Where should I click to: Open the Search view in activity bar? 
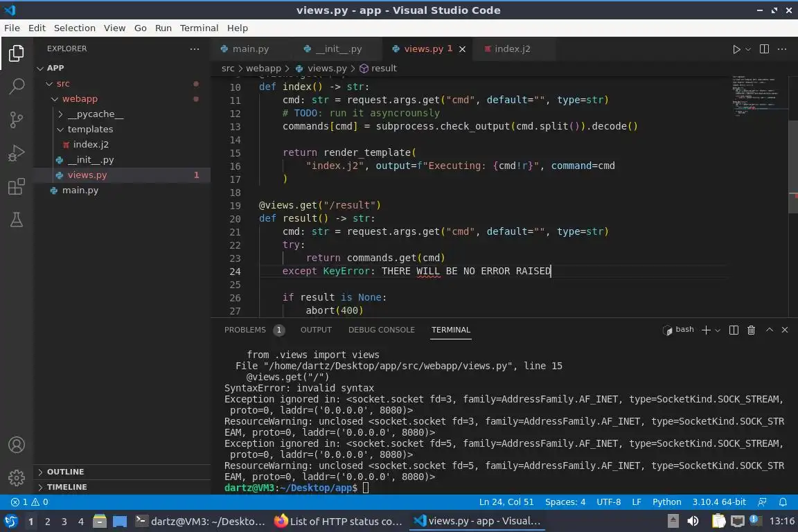click(x=17, y=86)
